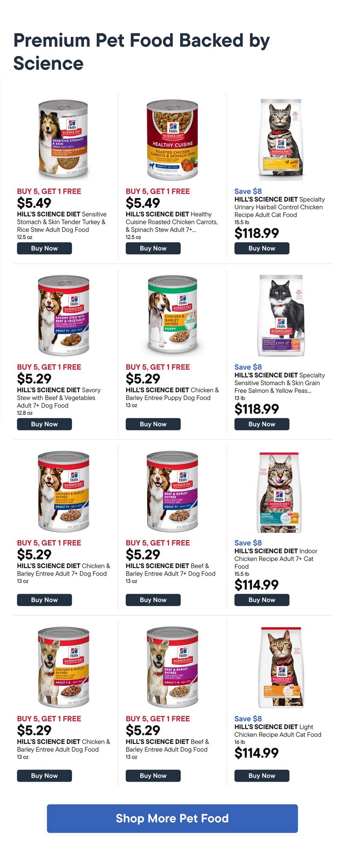Buy the Sensitive Stomach Turkey & Rice Stew
345x868 pixels.
[44, 248]
